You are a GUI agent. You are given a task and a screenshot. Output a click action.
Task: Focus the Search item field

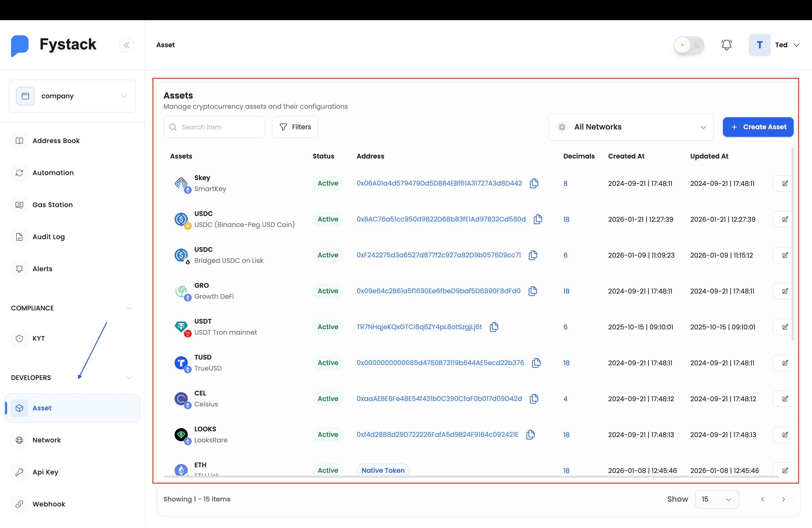coord(214,127)
